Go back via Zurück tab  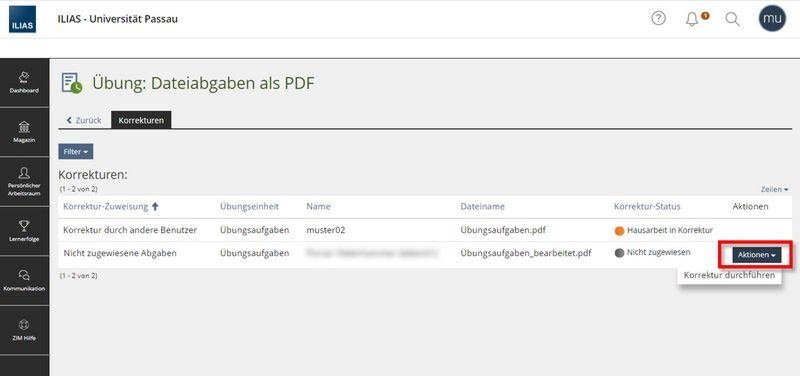84,120
